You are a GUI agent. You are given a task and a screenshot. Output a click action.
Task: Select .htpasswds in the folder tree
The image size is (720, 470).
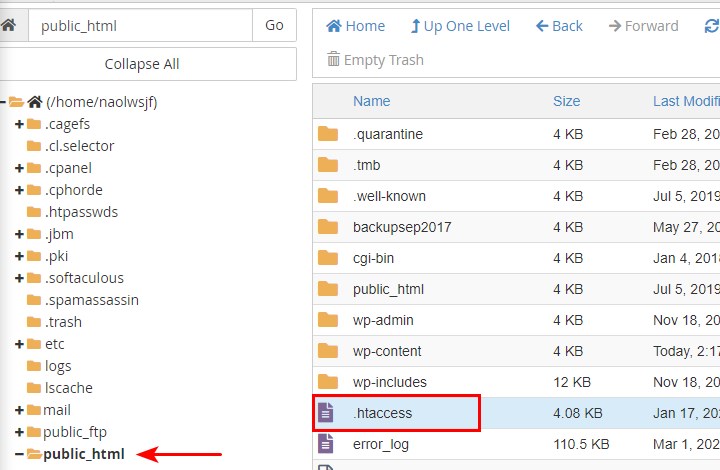tap(81, 212)
